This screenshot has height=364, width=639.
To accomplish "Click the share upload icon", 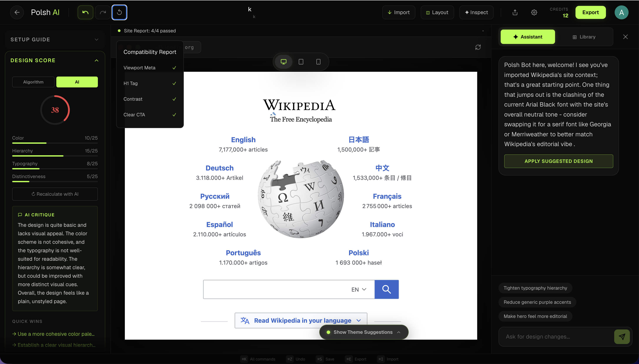I will pos(515,12).
